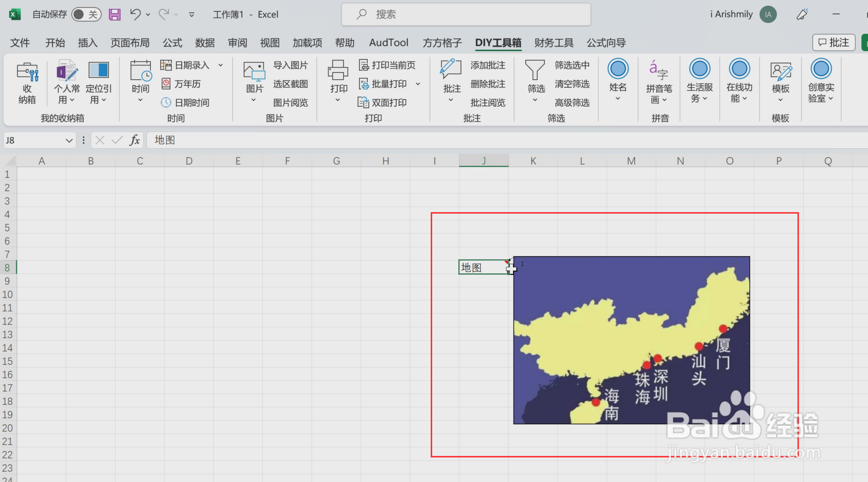Switch to the 开始 home tab
The height and width of the screenshot is (482, 868).
[55, 43]
